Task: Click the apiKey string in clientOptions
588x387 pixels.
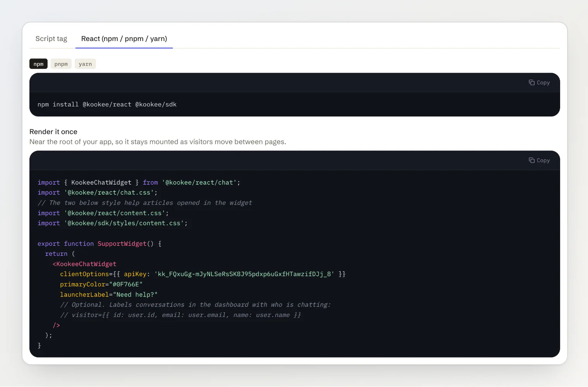Action: pyautogui.click(x=244, y=274)
